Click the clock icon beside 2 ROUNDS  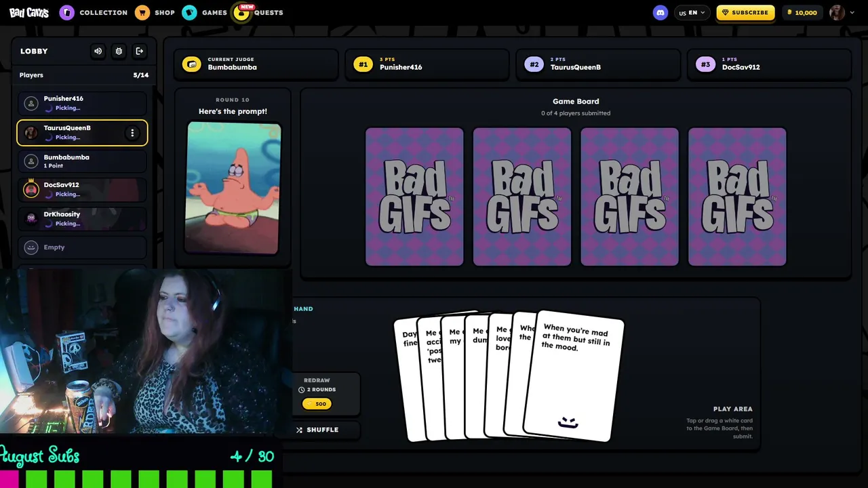tap(302, 390)
